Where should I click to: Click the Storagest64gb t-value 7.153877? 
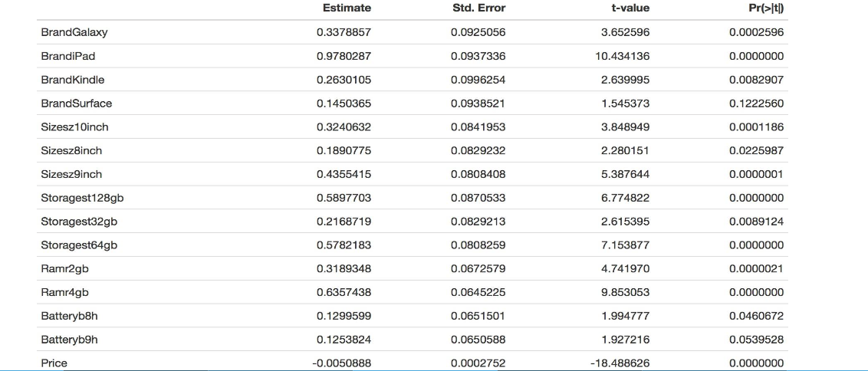tap(625, 245)
